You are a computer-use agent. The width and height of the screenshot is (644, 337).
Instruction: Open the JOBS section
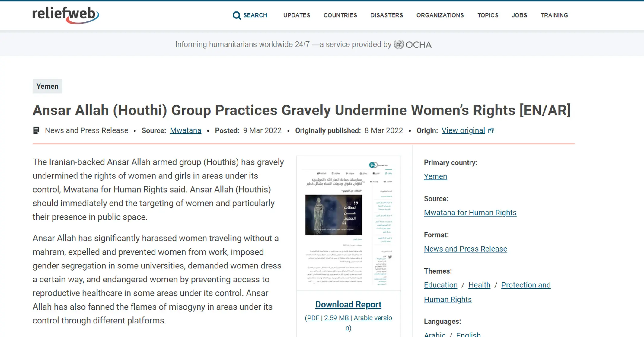tap(519, 15)
